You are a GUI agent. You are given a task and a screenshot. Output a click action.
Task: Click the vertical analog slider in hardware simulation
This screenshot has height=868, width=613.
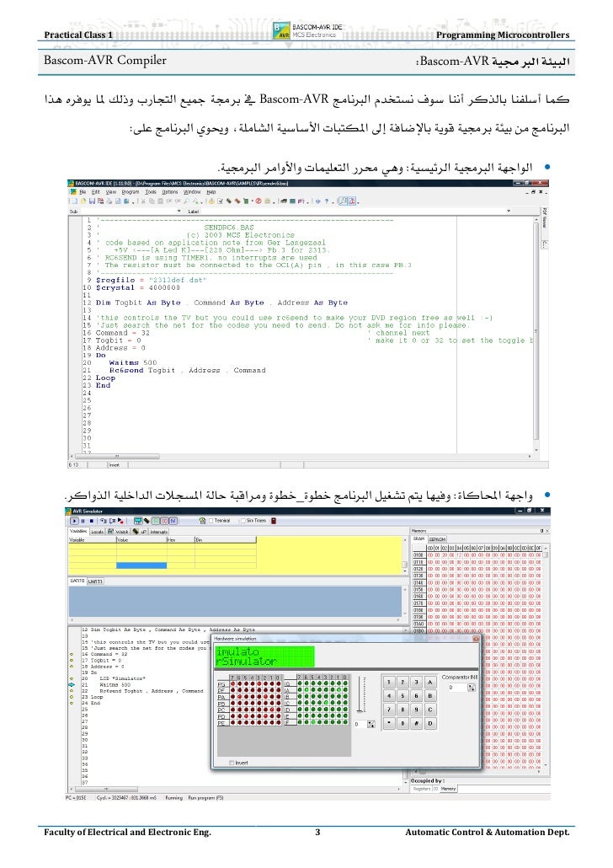tap(360, 694)
